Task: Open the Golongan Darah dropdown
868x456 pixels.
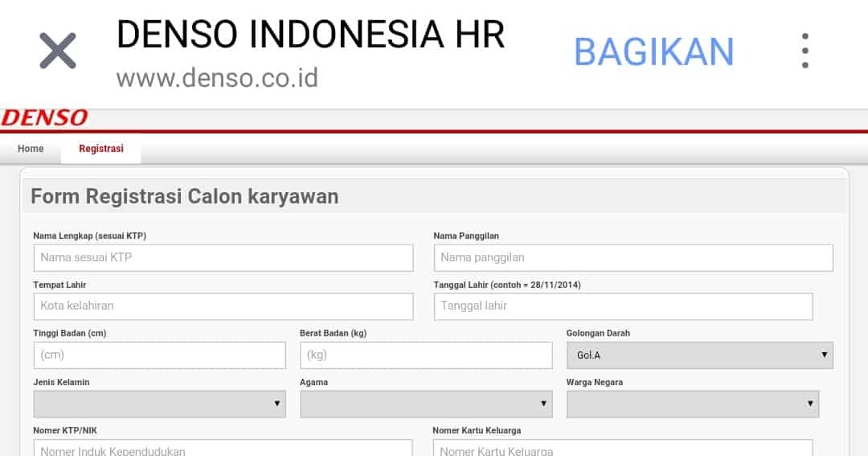Action: (x=700, y=355)
